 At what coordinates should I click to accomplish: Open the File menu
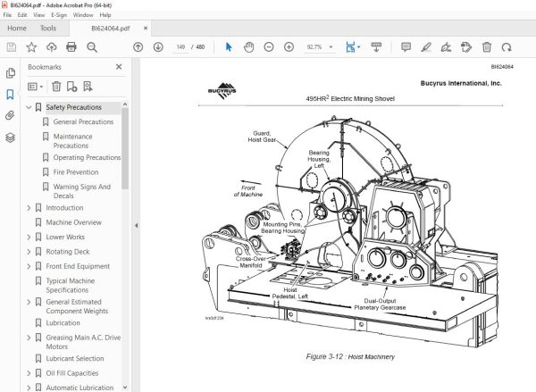(7, 15)
